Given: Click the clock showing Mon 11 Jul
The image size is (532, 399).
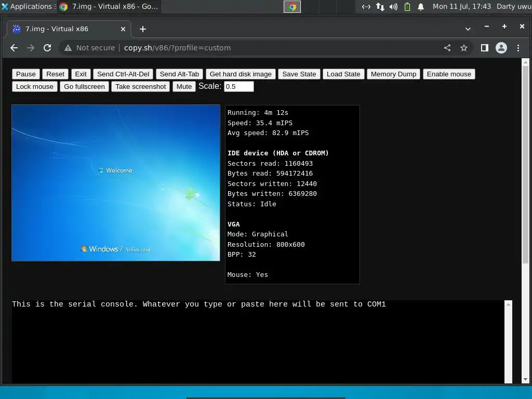Looking at the screenshot, I should click(x=462, y=6).
